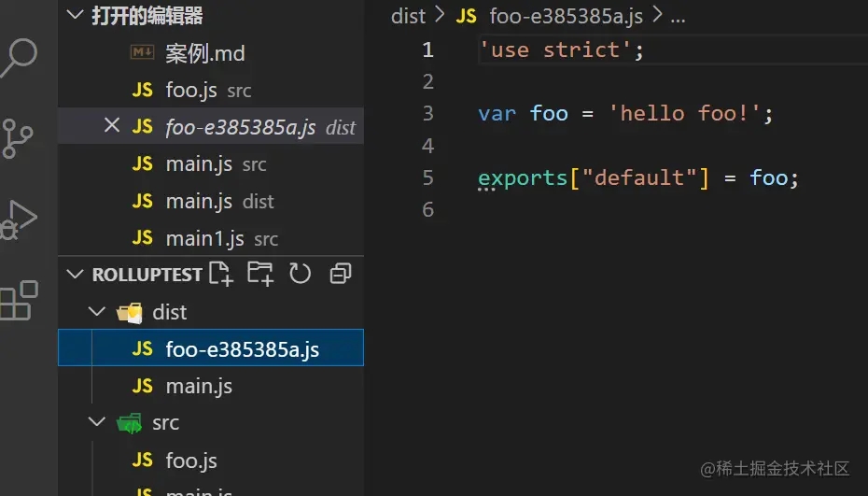Open main.js src in open editors

(x=211, y=164)
